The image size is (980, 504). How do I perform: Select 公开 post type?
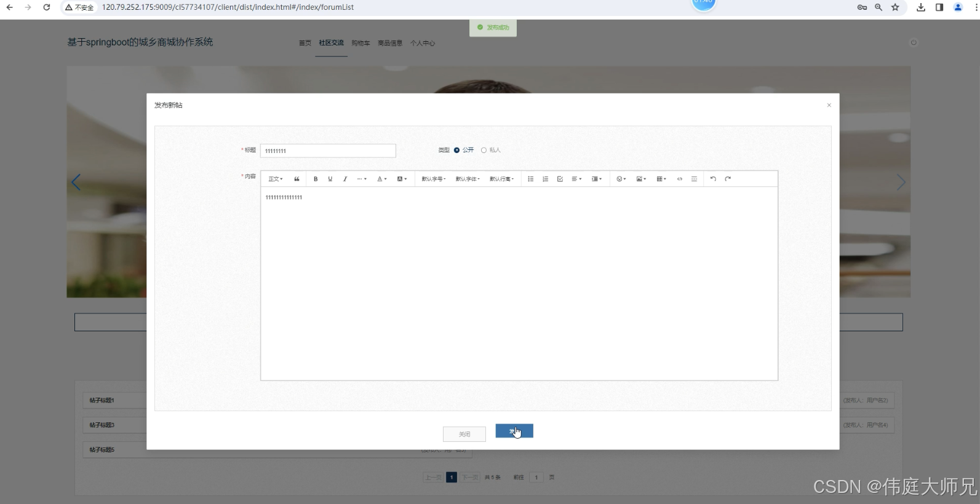point(464,150)
